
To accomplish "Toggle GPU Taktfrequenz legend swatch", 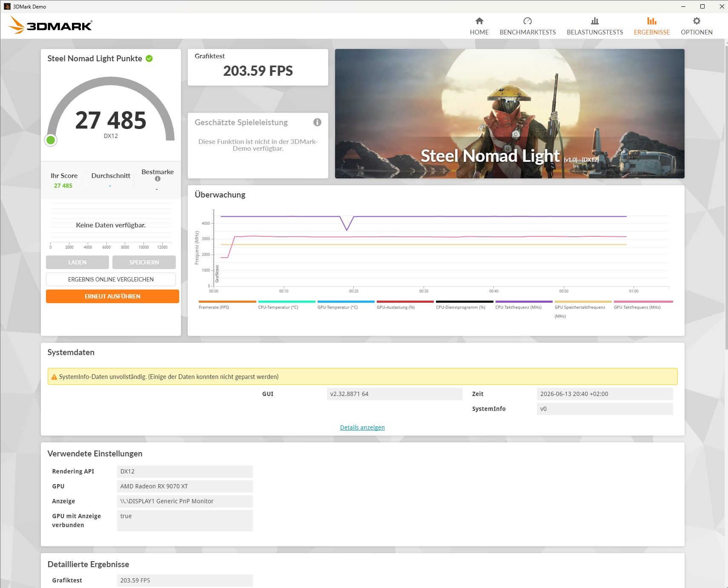I will coord(643,301).
